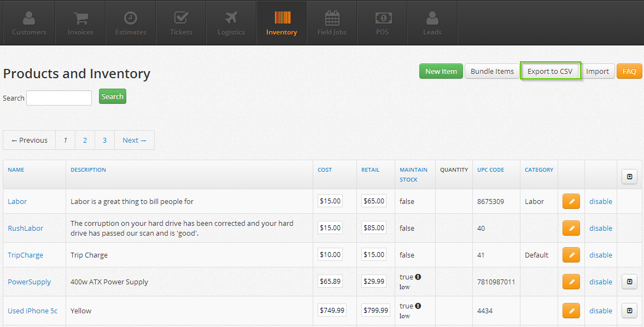Expand PowerSupply row dropdown
The height and width of the screenshot is (327, 644).
click(629, 282)
